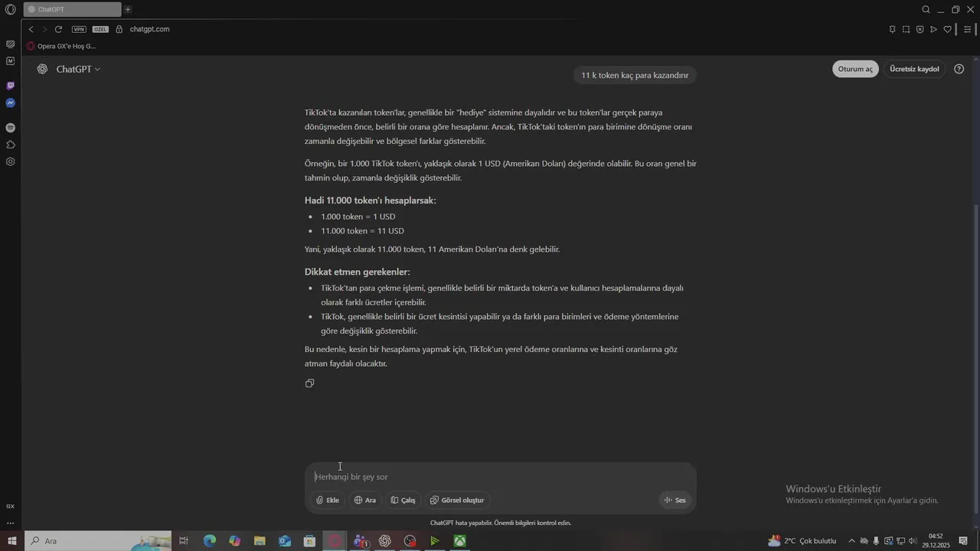Open the volume control in system tray
The image size is (980, 551).
(x=913, y=541)
